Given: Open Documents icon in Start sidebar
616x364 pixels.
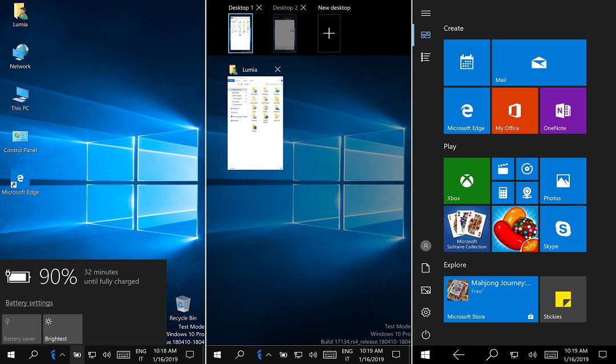Looking at the screenshot, I should click(x=425, y=268).
